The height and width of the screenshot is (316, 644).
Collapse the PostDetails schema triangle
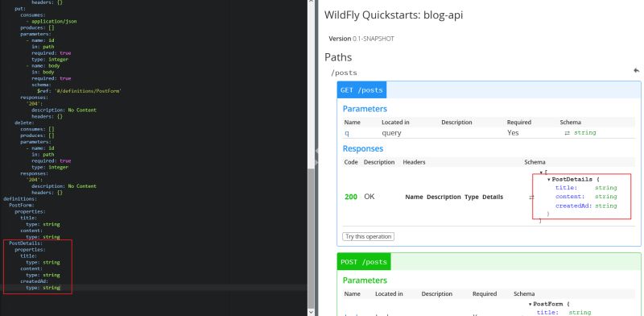pos(549,180)
